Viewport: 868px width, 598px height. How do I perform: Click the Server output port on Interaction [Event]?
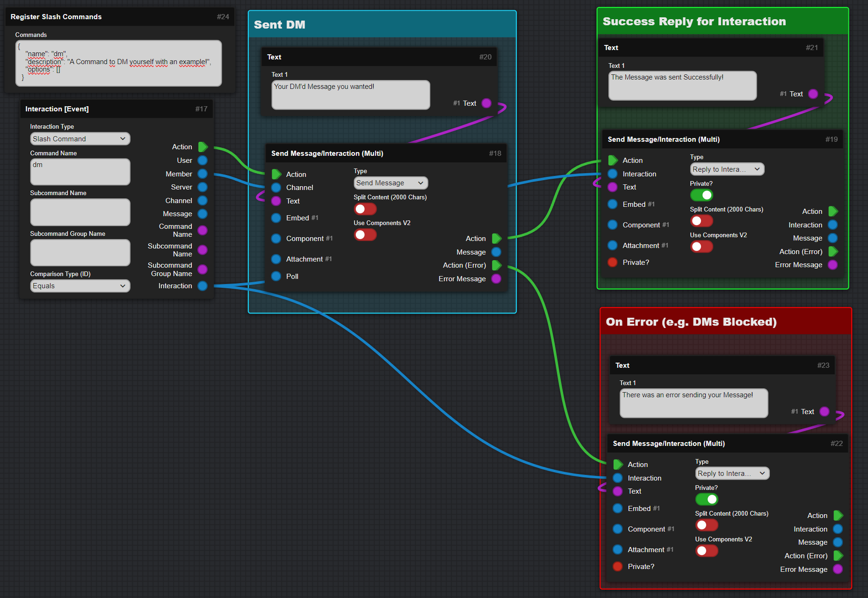tap(203, 187)
